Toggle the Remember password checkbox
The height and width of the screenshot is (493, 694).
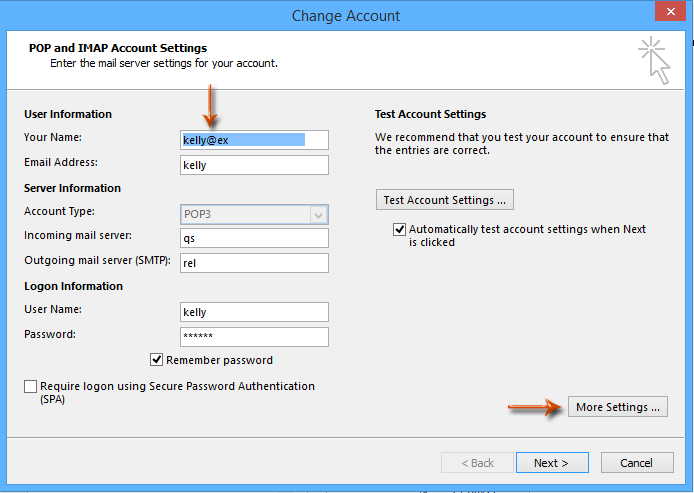coord(157,360)
